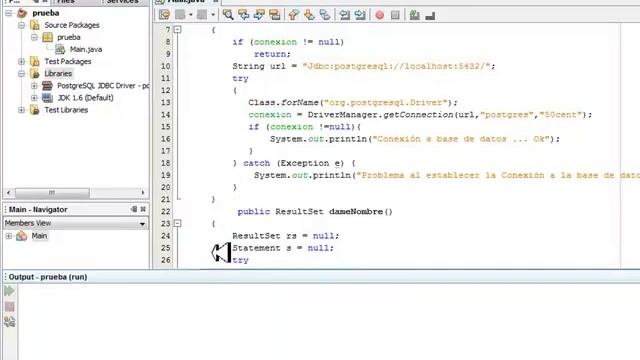640x360 pixels.
Task: Select Source Packages folder
Action: (x=72, y=25)
